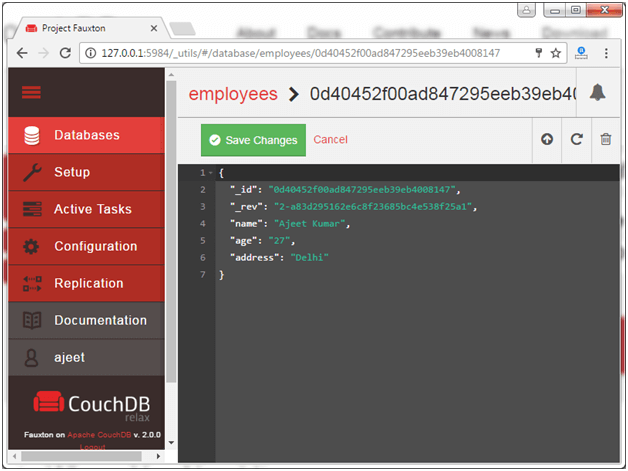Viewport: 628px width, 471px height.
Task: Click the CouchDB couch logo
Action: tap(49, 402)
